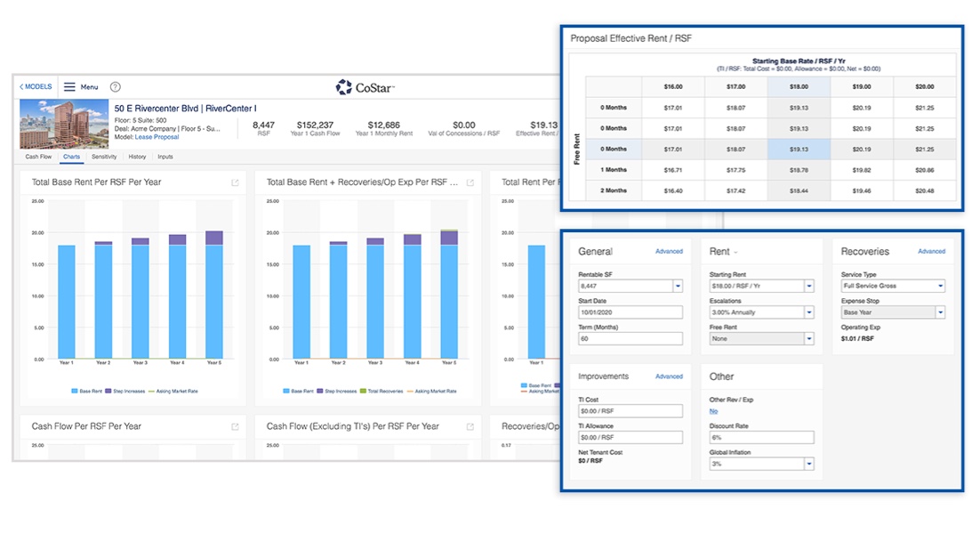Image resolution: width=980 pixels, height=534 pixels.
Task: Switch to the Sensitivity tab
Action: [x=104, y=157]
